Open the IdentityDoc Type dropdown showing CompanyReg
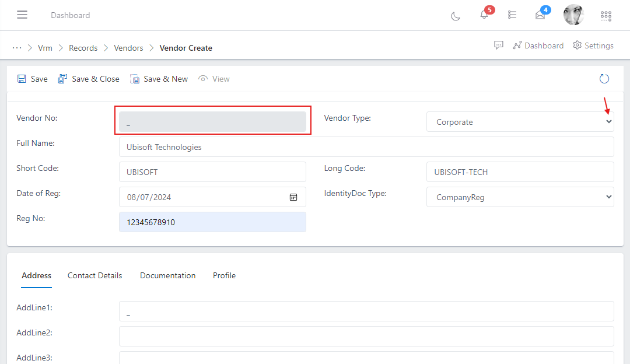 pos(520,197)
